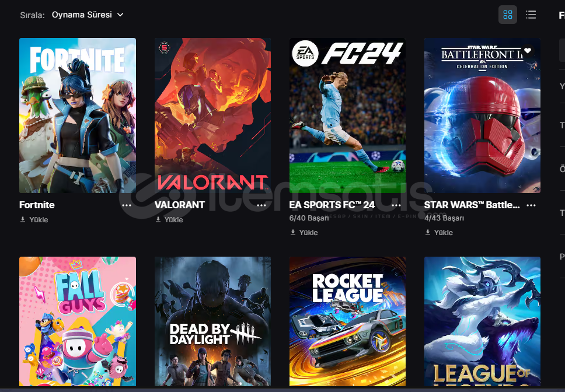Open the Fall Guys game tile
This screenshot has height=392, width=565.
coord(78,321)
